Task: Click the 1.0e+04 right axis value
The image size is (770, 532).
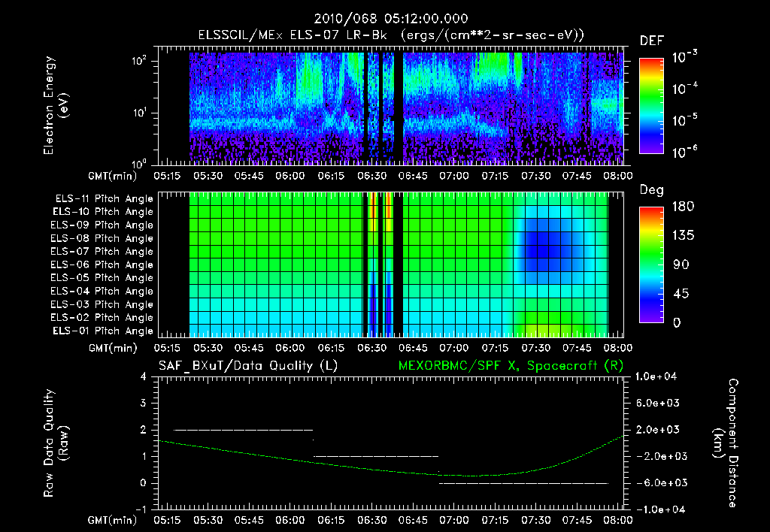Action: coord(656,376)
